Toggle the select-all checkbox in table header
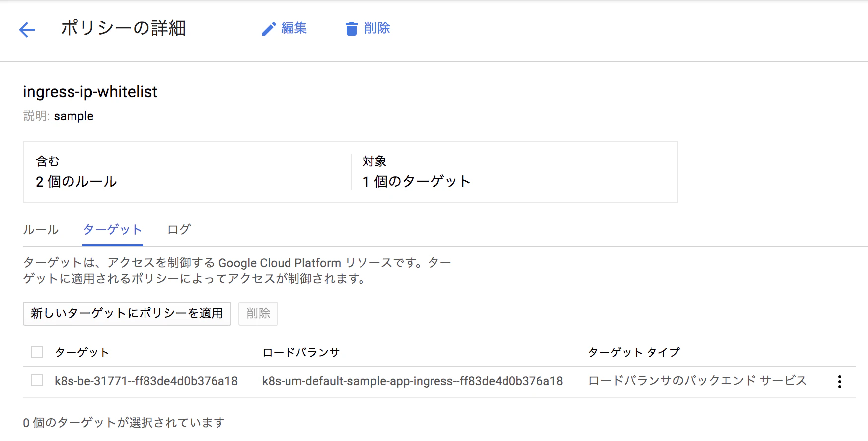This screenshot has width=868, height=441. coord(37,352)
